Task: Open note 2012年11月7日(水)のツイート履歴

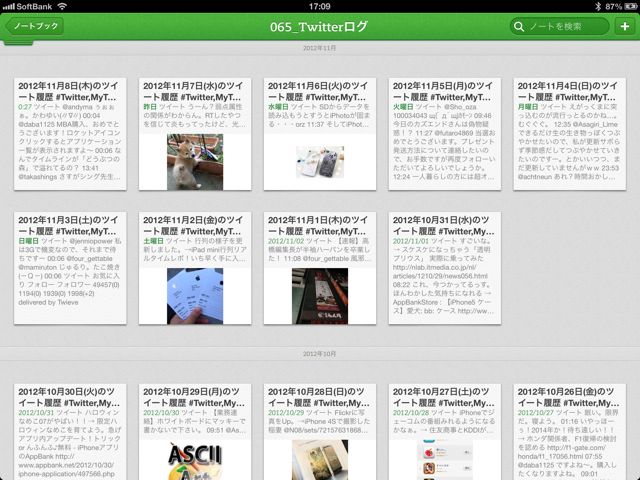Action: pyautogui.click(x=195, y=134)
